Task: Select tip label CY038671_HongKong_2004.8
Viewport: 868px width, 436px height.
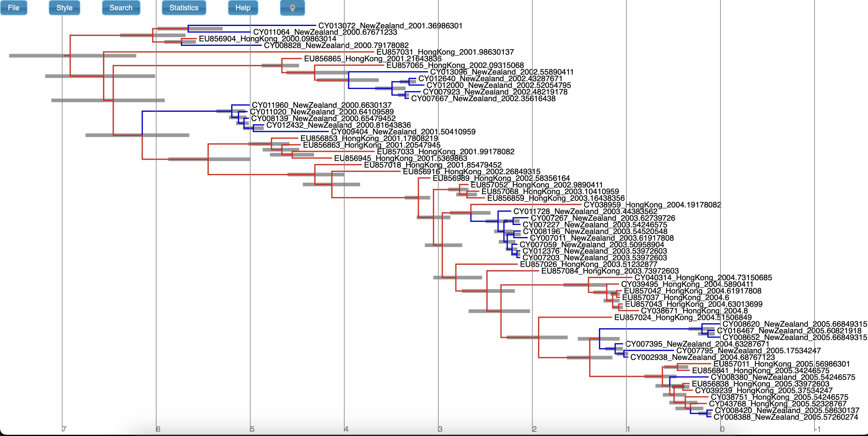Action: tap(695, 311)
